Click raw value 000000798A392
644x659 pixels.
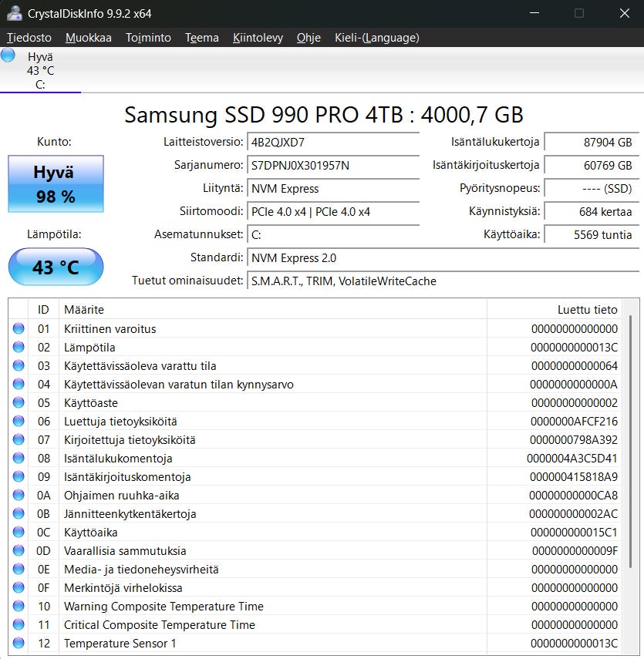pos(574,439)
